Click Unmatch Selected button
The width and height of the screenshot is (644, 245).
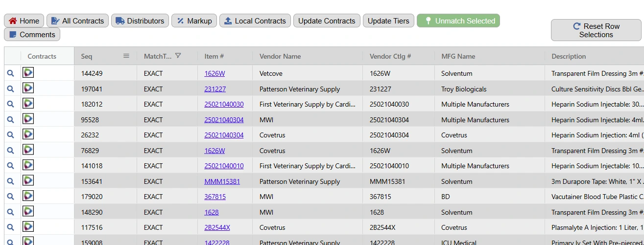pos(458,21)
